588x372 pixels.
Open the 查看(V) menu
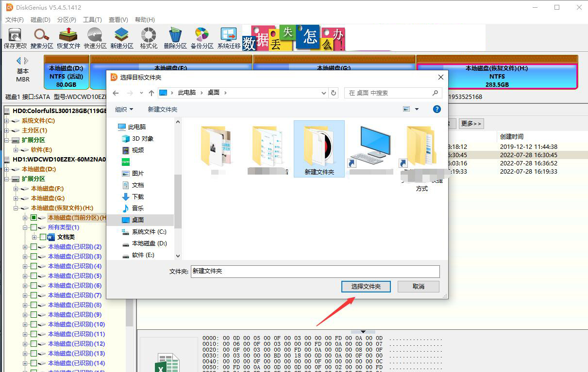[118, 20]
